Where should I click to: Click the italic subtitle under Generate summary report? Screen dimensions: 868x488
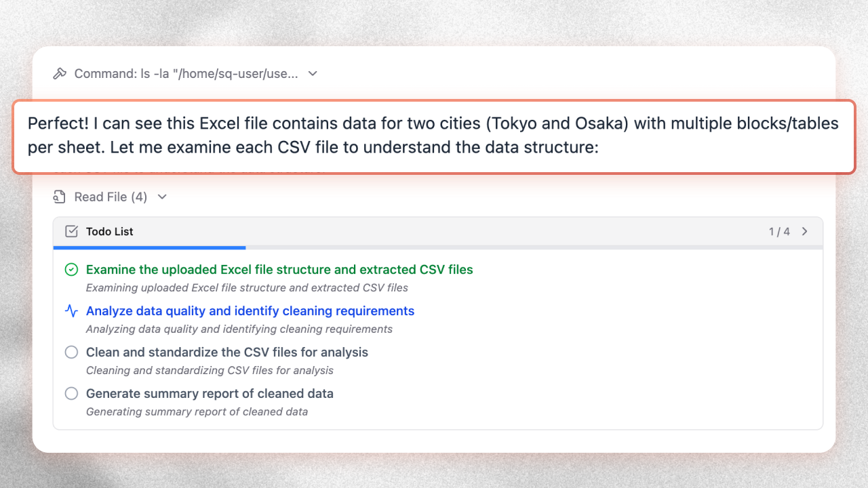coord(197,411)
